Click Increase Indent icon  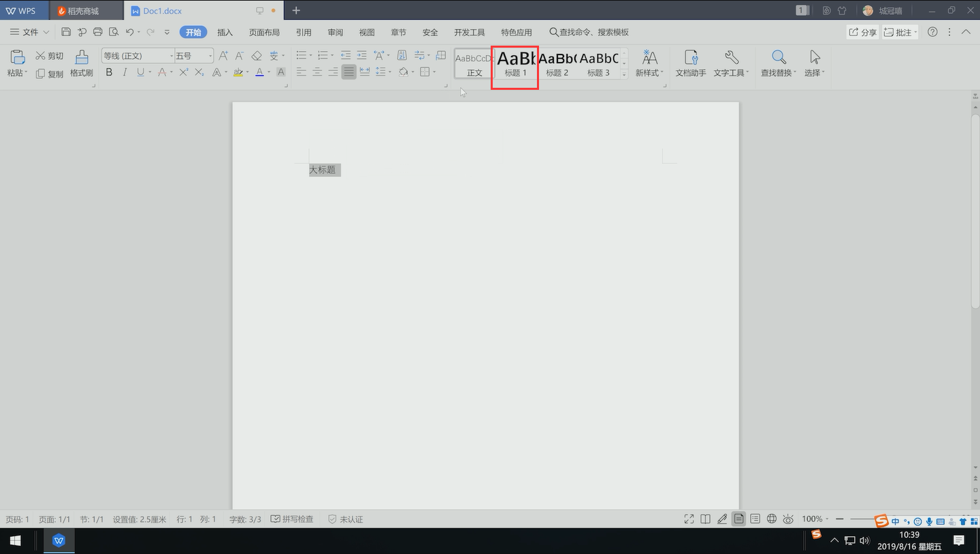click(x=361, y=55)
